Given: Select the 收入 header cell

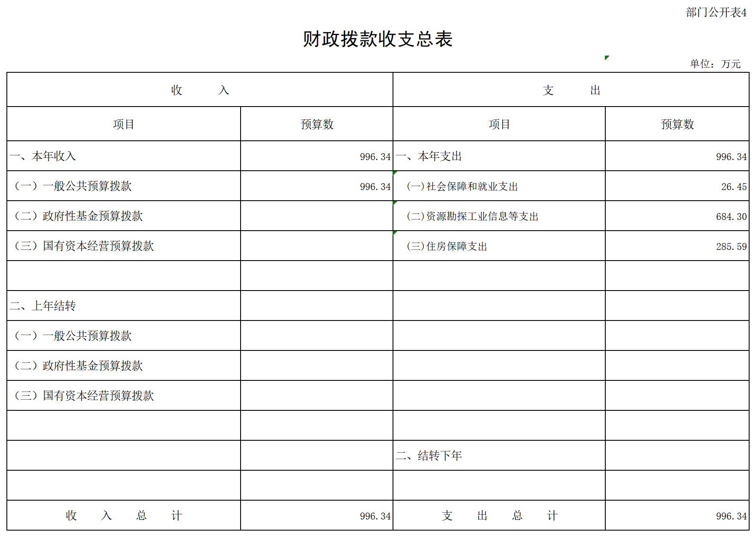Looking at the screenshot, I should point(200,90).
